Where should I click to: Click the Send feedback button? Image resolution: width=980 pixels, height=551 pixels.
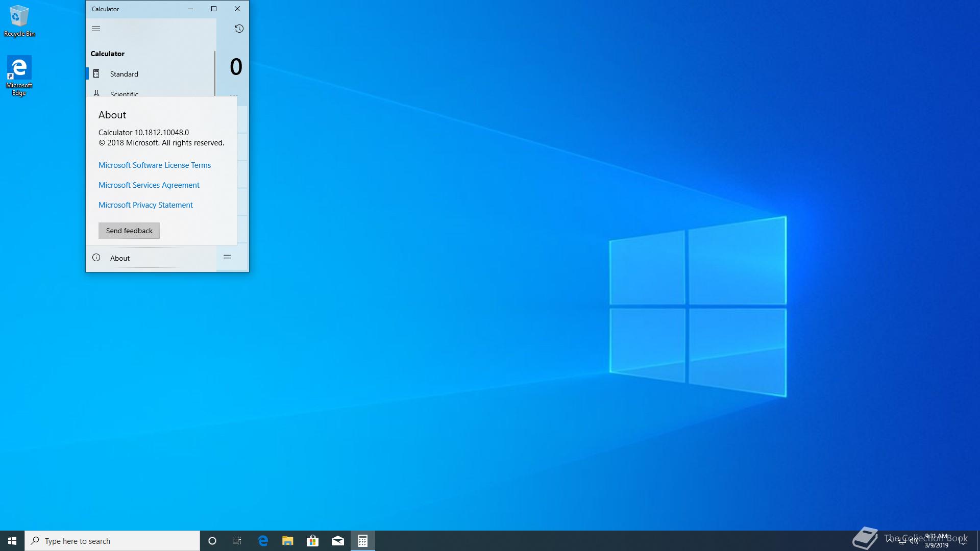click(129, 231)
